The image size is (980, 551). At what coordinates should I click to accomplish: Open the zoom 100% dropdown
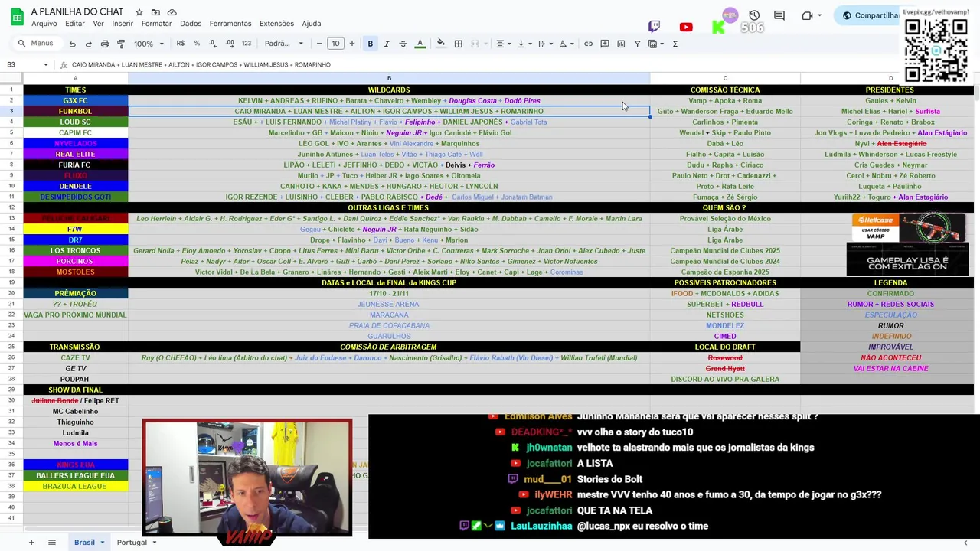tap(149, 44)
